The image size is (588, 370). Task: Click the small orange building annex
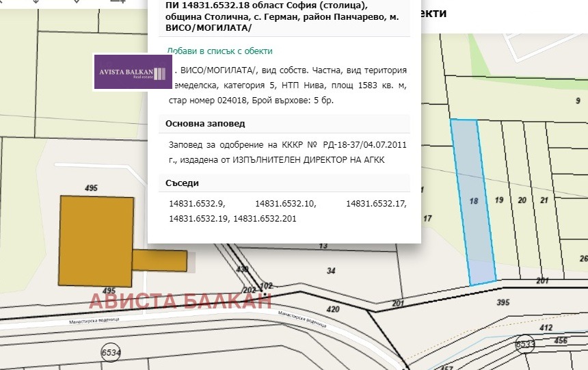pos(159,261)
